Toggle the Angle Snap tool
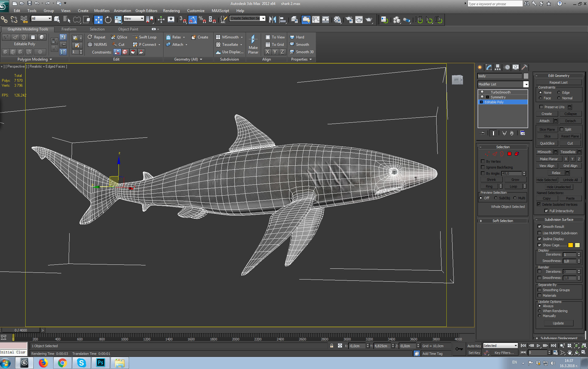588x369 pixels. point(192,20)
